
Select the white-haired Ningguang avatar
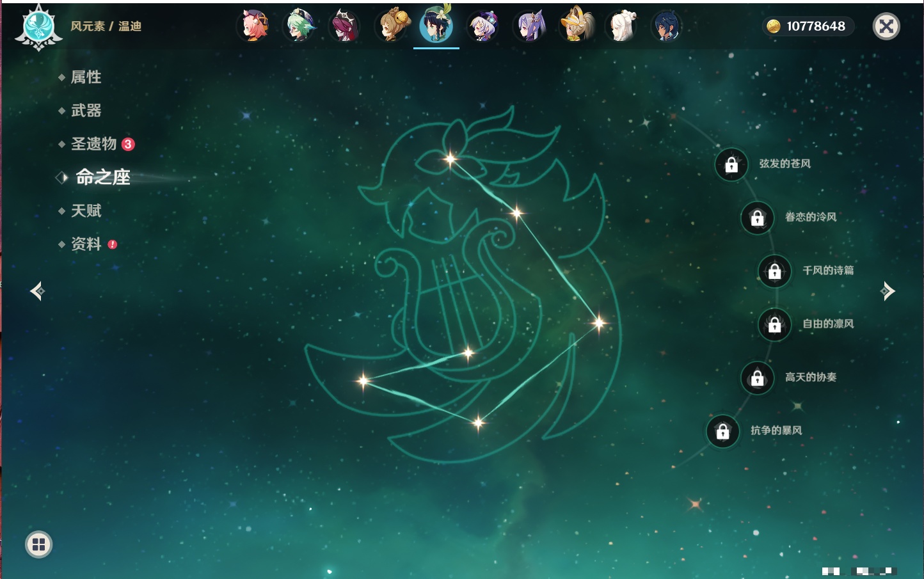[621, 26]
